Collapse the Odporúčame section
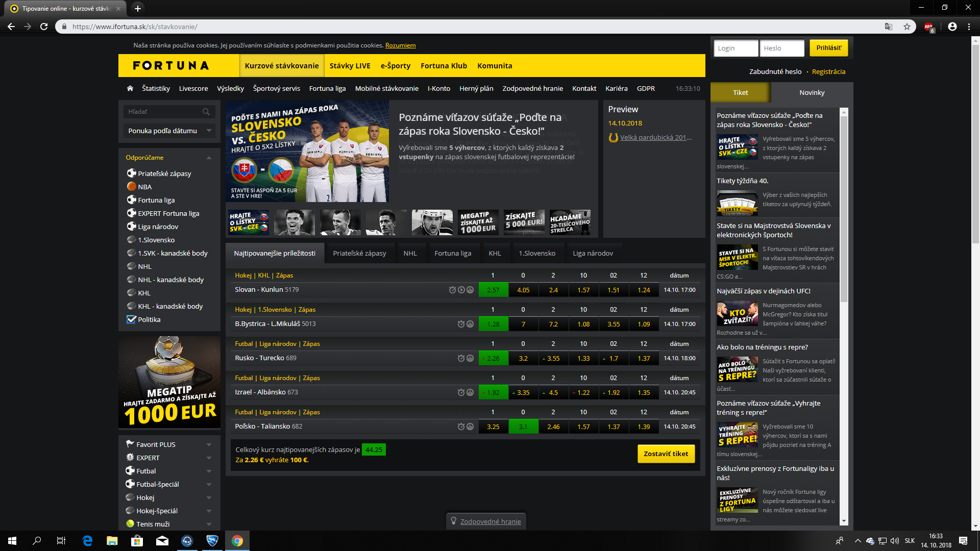980x551 pixels. coord(209,158)
